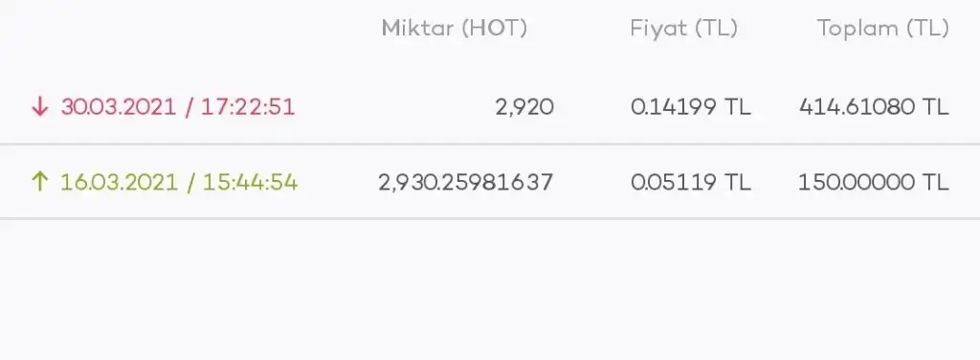Click the blank gap between 17:22:51 and 2,920
Viewport: 980px width, 360px height.
394,107
